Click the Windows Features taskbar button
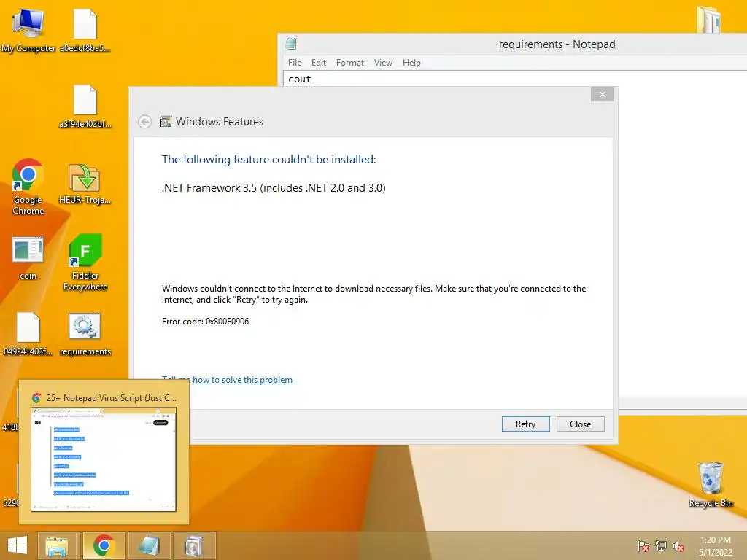Viewport: 747px width, 560px height. pos(194,545)
